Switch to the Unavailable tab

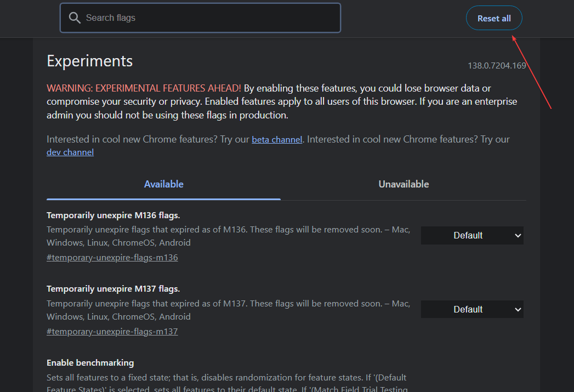tap(403, 184)
